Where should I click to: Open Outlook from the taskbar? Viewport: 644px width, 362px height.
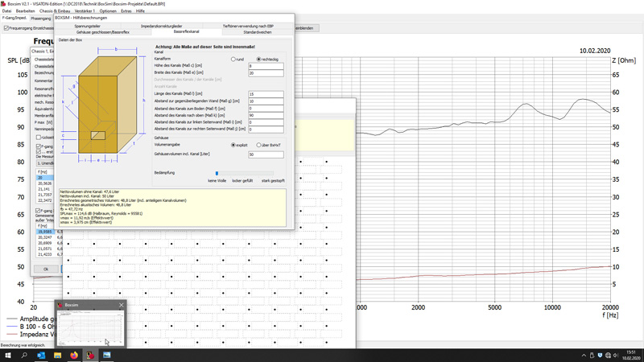41,355
